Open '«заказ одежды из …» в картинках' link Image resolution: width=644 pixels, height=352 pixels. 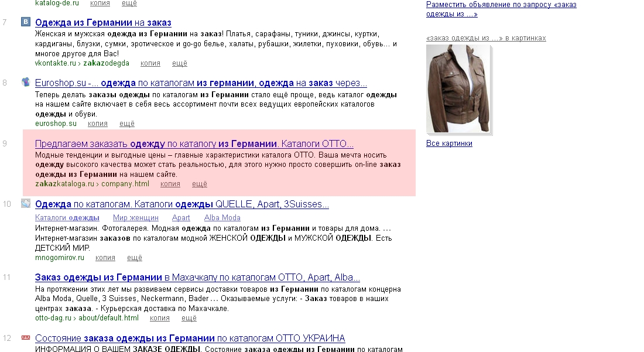tap(487, 38)
